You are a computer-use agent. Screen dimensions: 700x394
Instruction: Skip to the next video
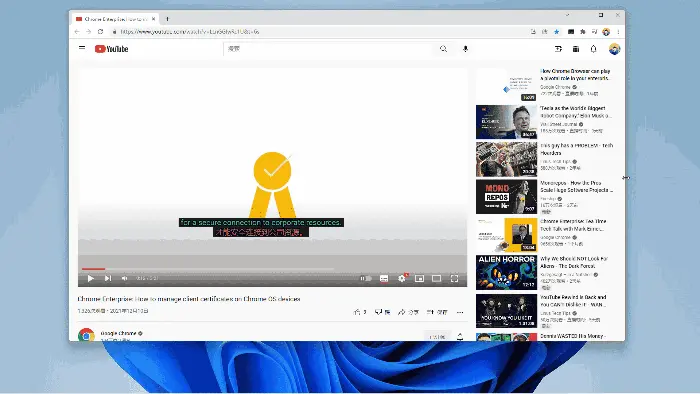108,278
